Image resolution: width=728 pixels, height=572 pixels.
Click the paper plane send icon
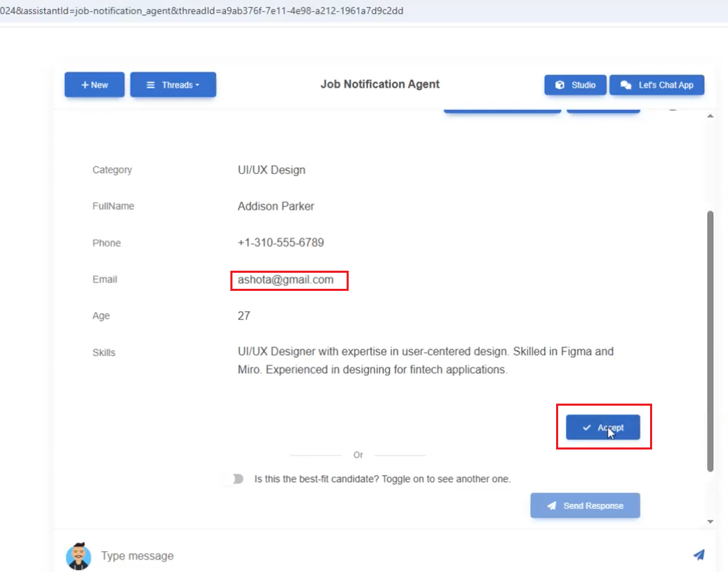(698, 555)
